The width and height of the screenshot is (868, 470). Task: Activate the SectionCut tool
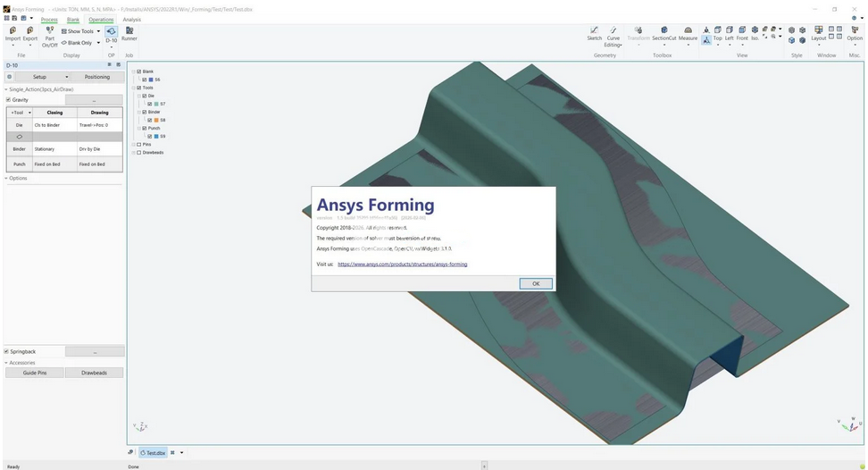pos(664,33)
